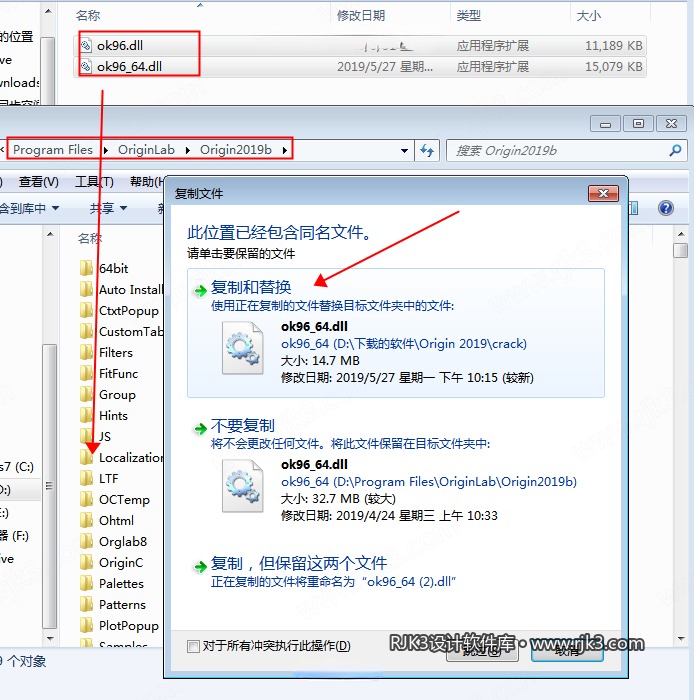Image resolution: width=694 pixels, height=700 pixels.
Task: Click Program Files in the breadcrumb path
Action: 53,150
